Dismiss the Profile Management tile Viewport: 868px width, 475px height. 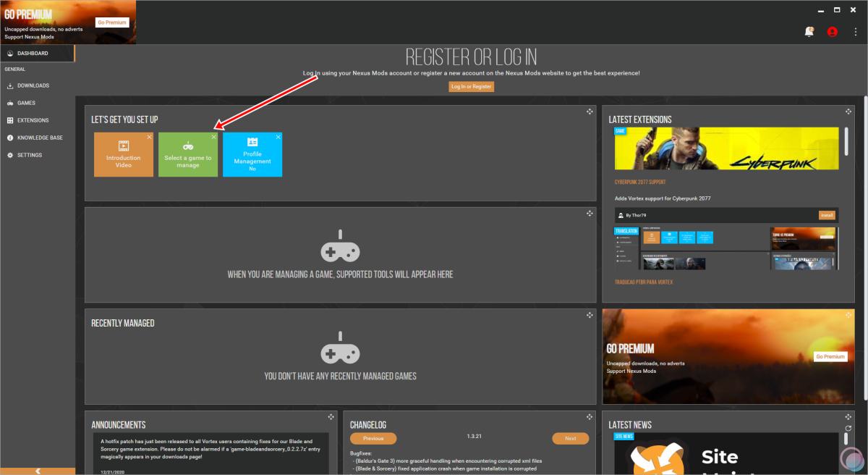coord(278,137)
